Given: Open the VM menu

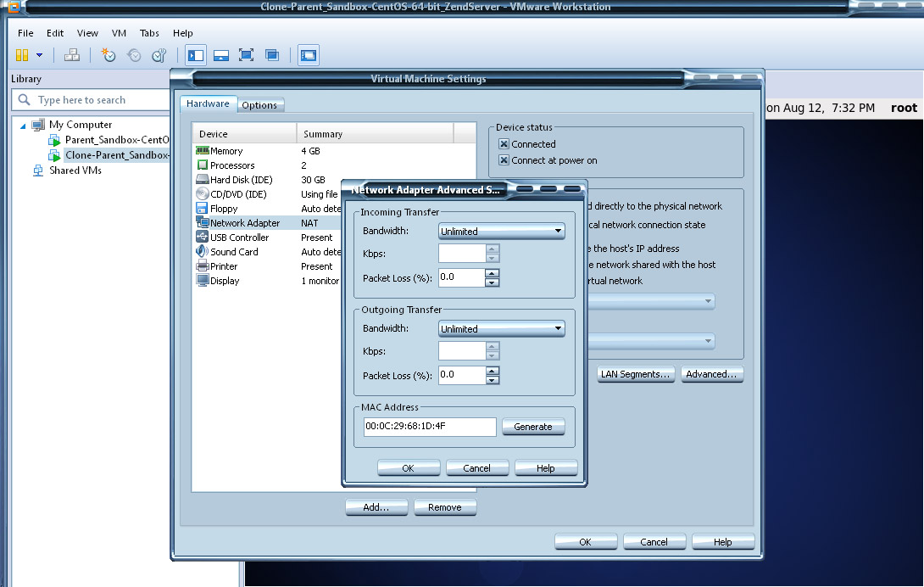Looking at the screenshot, I should point(119,33).
